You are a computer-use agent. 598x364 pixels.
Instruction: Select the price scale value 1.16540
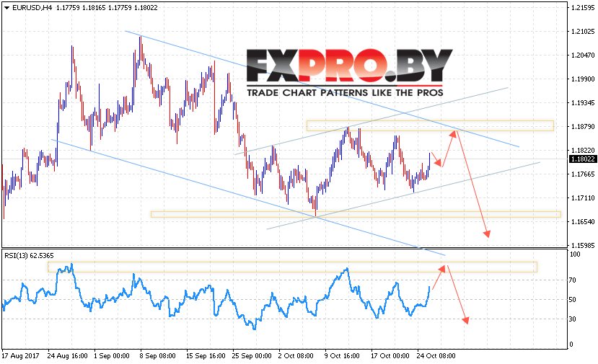[583, 222]
